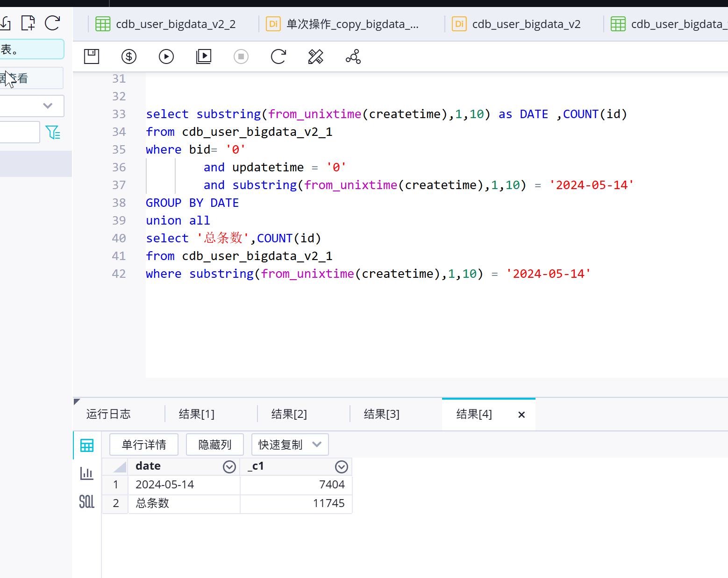Click the select-all corner cell of table
728x578 pixels.
click(115, 467)
